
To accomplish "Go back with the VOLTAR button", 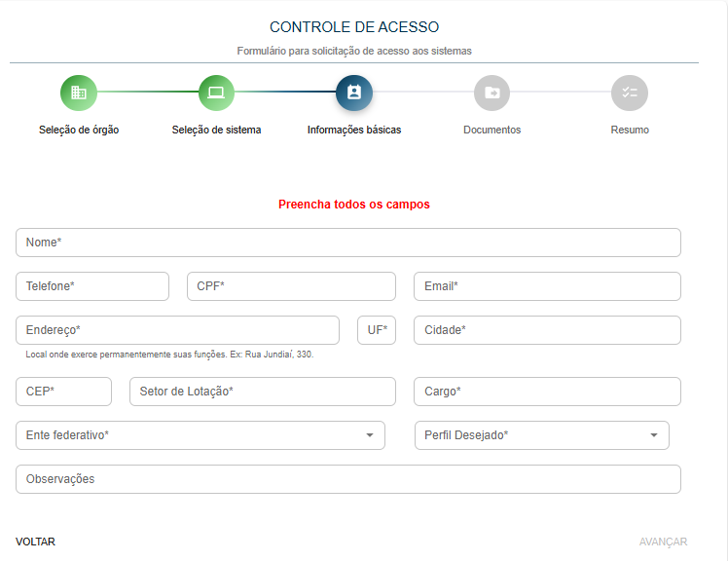I will pyautogui.click(x=35, y=542).
